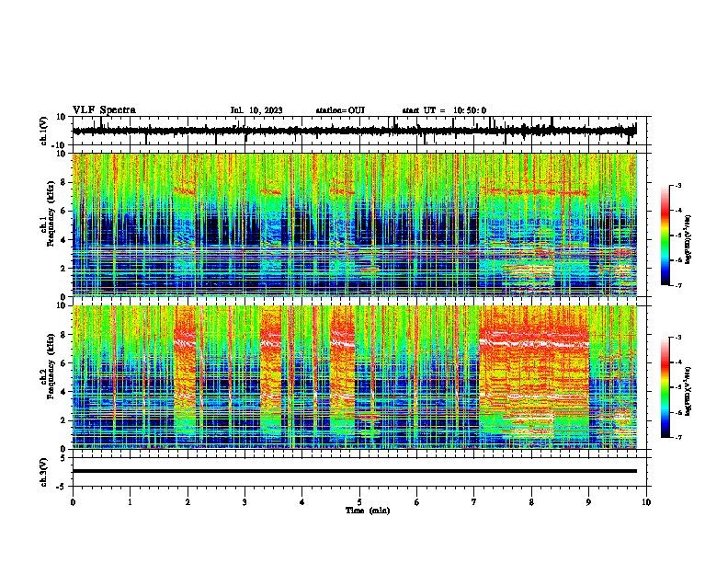This screenshot has width=728, height=563.
Task: Click the "-3" label atop ch.1 color bar
Action: pos(678,185)
